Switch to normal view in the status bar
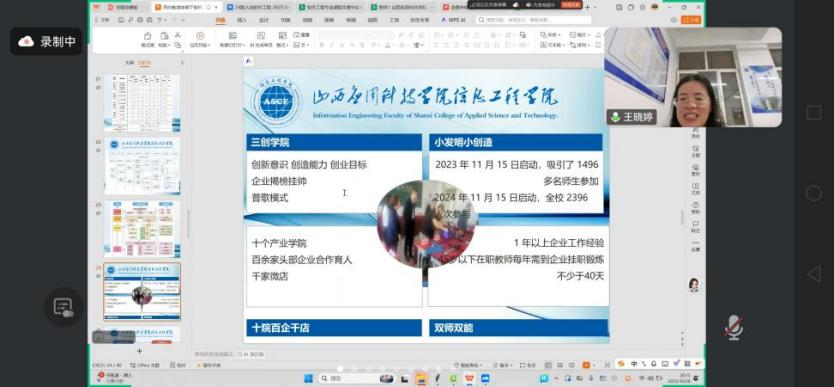This screenshot has height=387, width=834. tap(548, 365)
